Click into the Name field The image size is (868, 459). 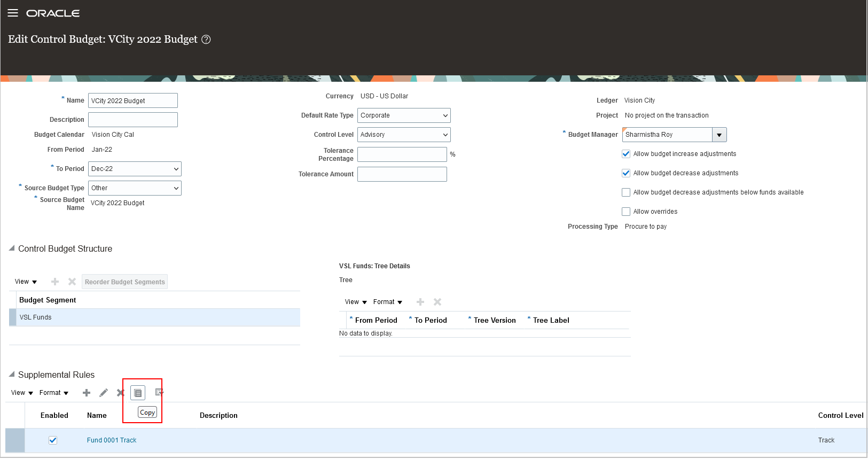(133, 100)
